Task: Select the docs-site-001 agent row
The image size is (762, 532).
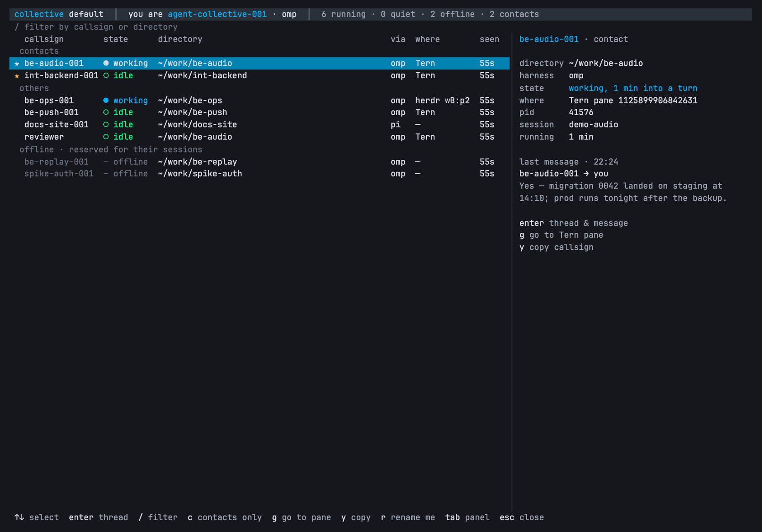Action: [x=260, y=125]
